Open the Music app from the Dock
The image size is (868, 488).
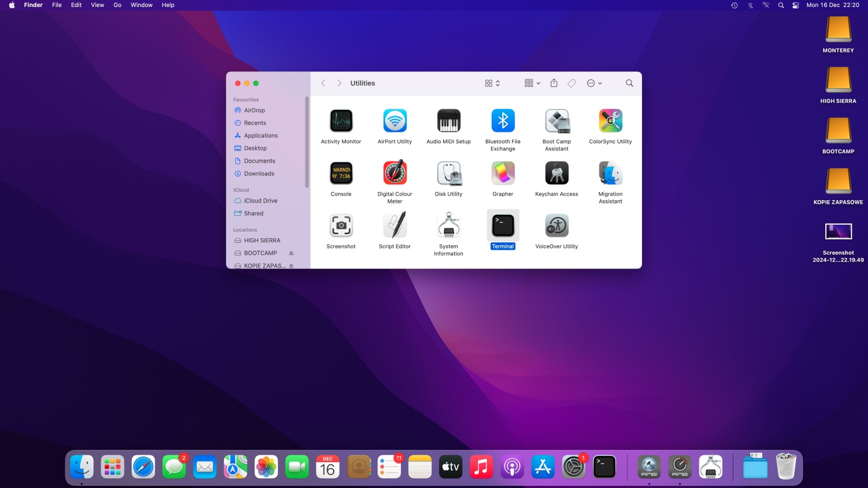pos(481,467)
